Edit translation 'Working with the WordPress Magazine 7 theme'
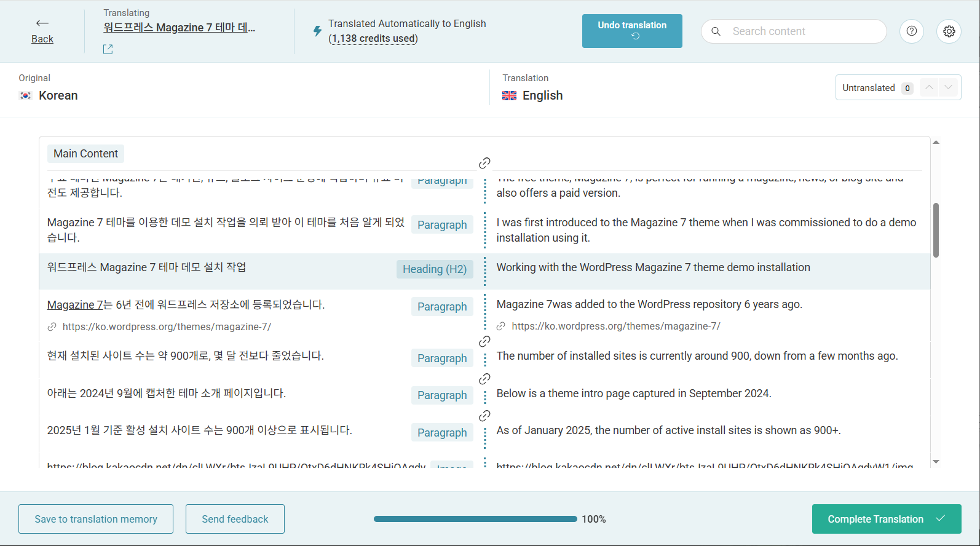The image size is (980, 546). (x=653, y=267)
